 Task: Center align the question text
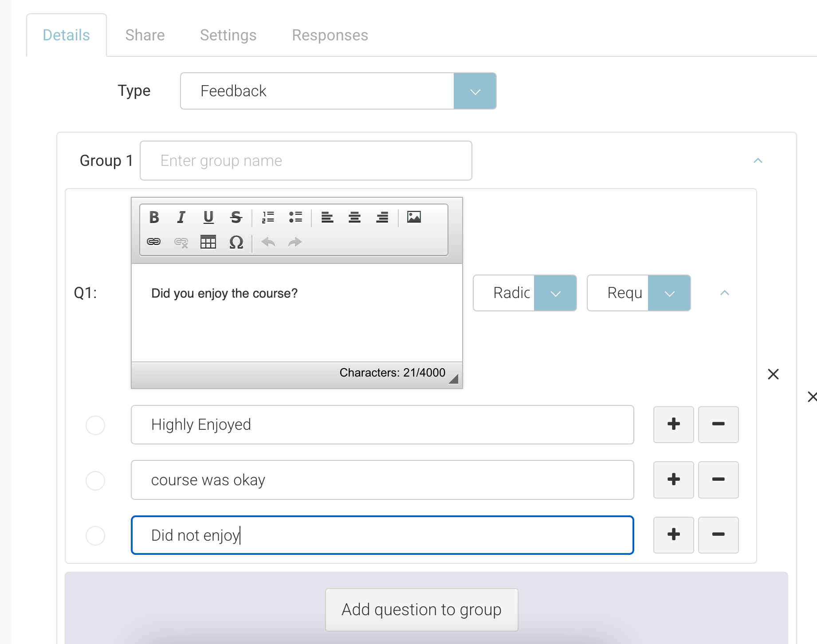coord(354,217)
